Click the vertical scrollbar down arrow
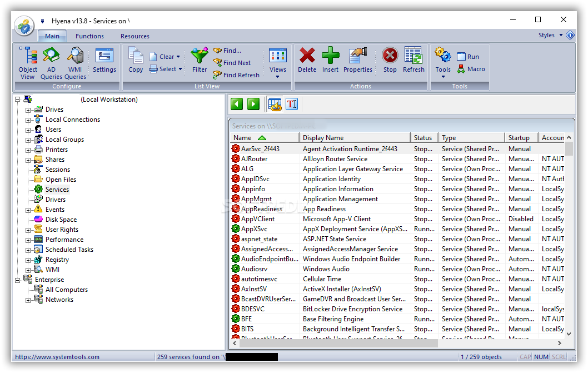 [569, 334]
